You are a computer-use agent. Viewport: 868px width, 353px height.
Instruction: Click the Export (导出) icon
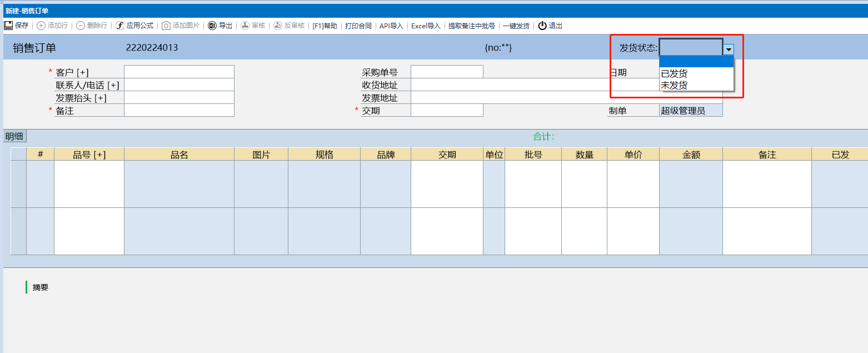[x=212, y=26]
